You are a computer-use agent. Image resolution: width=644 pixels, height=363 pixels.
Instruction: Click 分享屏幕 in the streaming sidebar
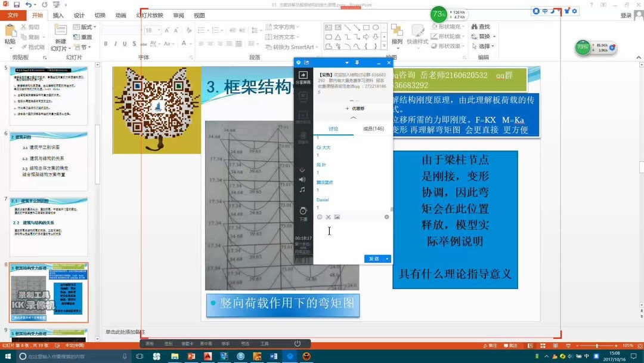pyautogui.click(x=303, y=76)
